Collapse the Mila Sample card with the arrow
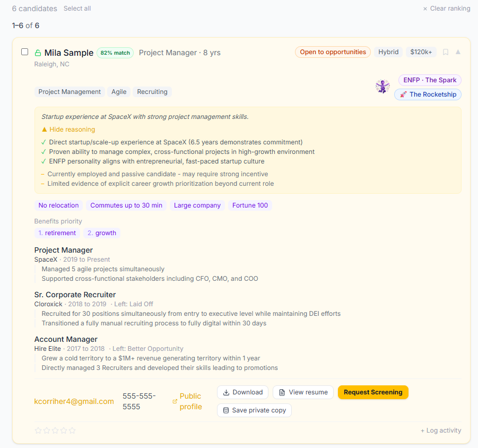Viewport: 478px width, 448px height. click(x=458, y=52)
